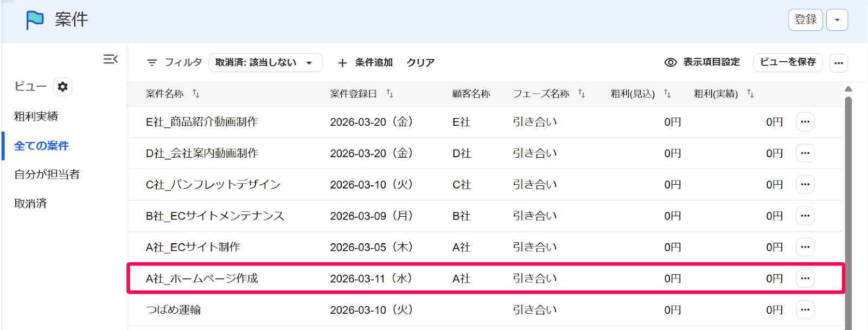Image resolution: width=868 pixels, height=330 pixels.
Task: Click the eye icon of 表示項目設定
Action: [671, 62]
